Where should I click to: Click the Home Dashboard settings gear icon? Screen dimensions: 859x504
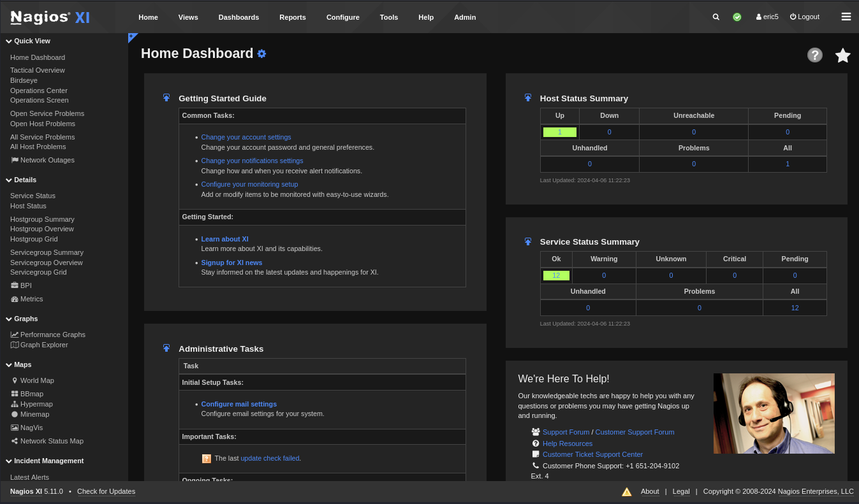(x=261, y=54)
